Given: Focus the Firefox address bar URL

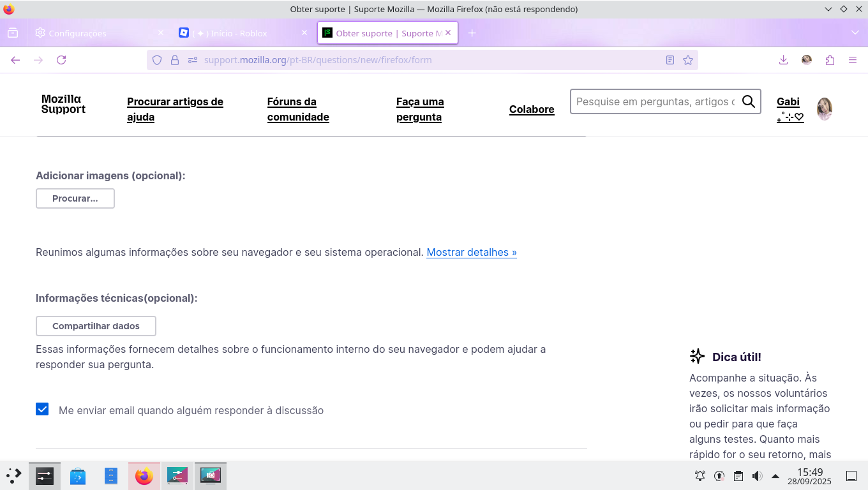Looking at the screenshot, I should (x=421, y=60).
